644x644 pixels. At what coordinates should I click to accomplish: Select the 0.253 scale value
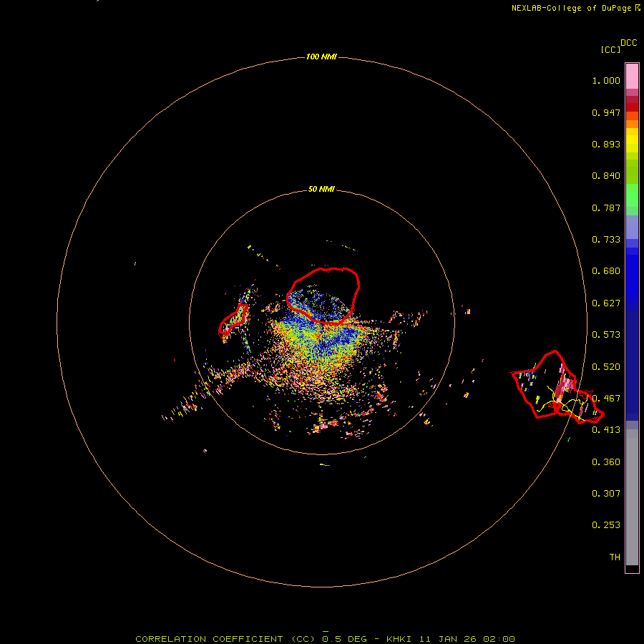606,525
